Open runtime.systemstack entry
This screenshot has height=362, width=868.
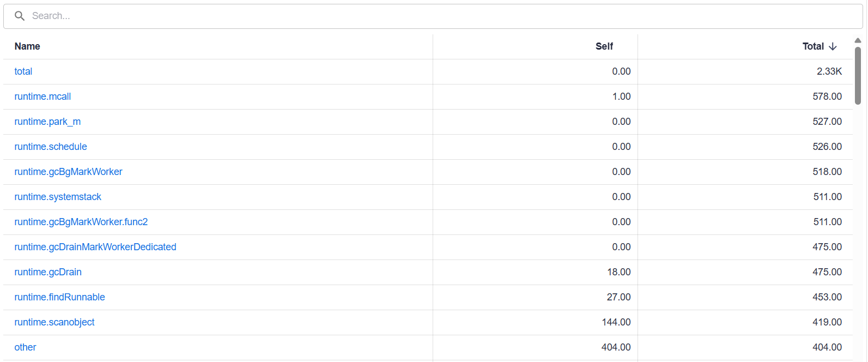[x=58, y=197]
